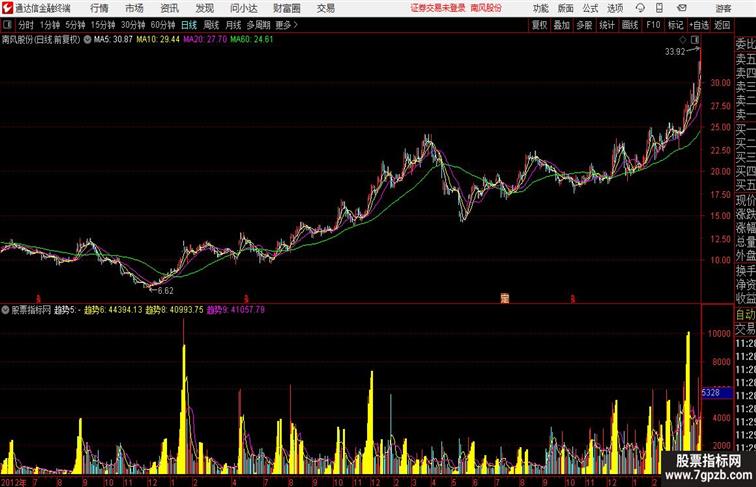This screenshot has height=487, width=756.
Task: Open the 交易 menu
Action: point(325,8)
